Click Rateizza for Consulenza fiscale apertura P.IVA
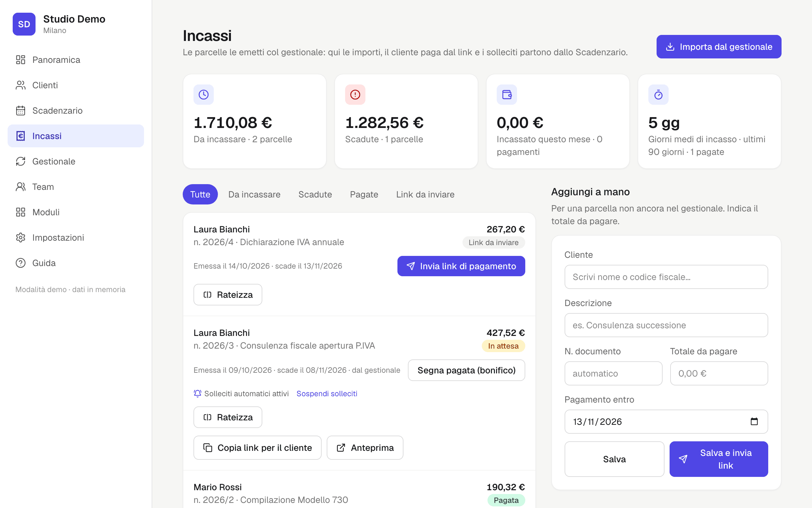This screenshot has height=508, width=812. point(228,417)
